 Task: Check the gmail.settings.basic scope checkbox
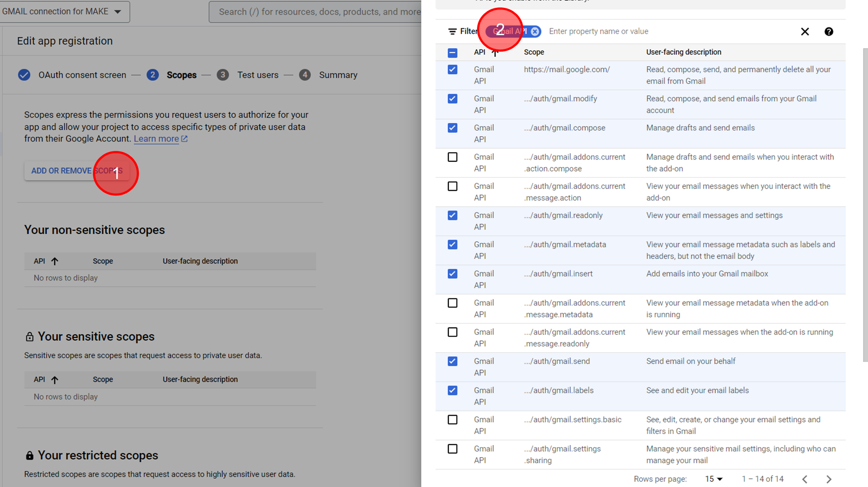pos(452,420)
